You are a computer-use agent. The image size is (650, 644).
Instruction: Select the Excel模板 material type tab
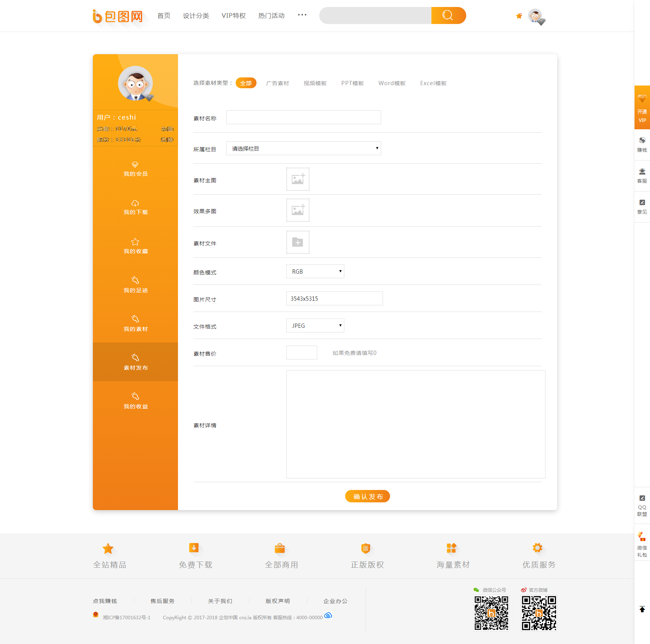[433, 83]
